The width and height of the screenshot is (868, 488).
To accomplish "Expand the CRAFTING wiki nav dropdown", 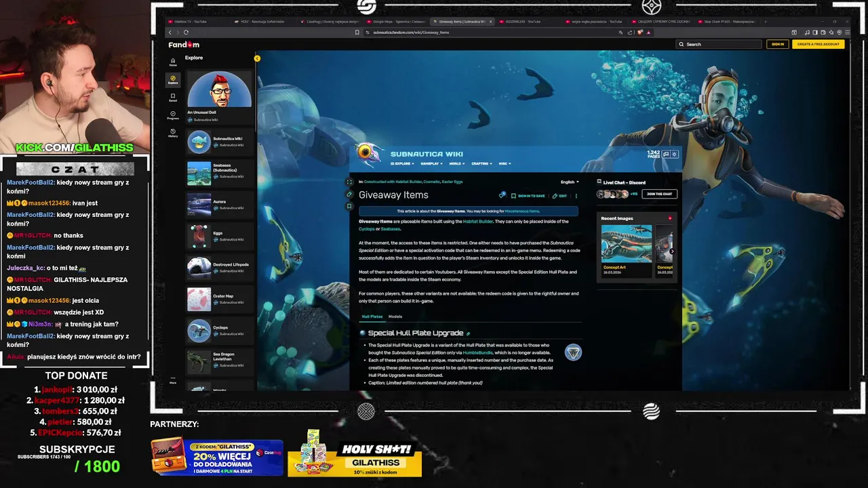I will coord(482,163).
